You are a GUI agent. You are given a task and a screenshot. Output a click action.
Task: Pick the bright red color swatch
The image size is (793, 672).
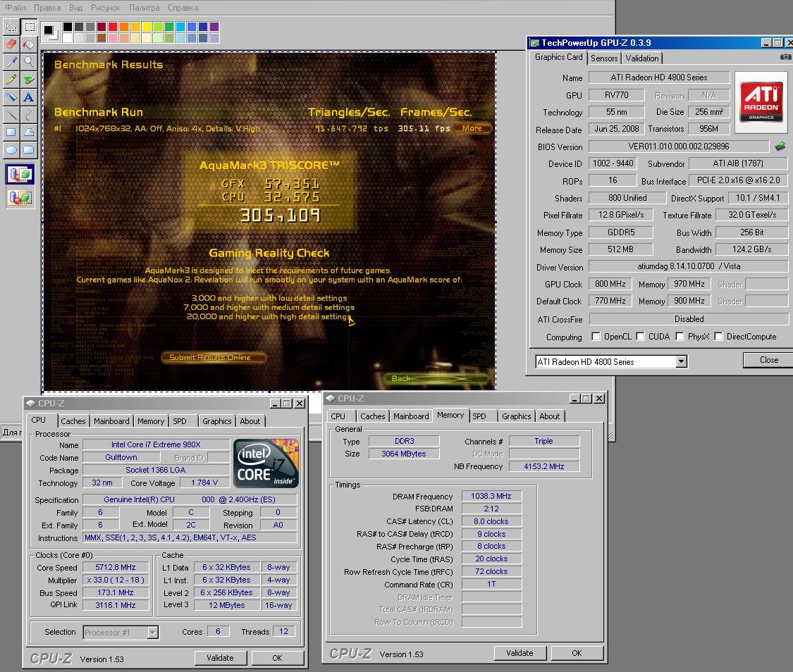tap(112, 26)
